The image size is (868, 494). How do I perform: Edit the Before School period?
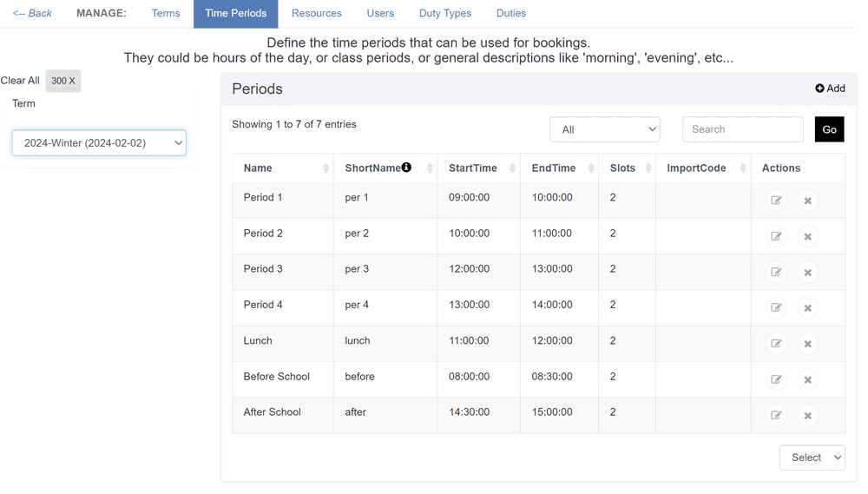pos(776,380)
